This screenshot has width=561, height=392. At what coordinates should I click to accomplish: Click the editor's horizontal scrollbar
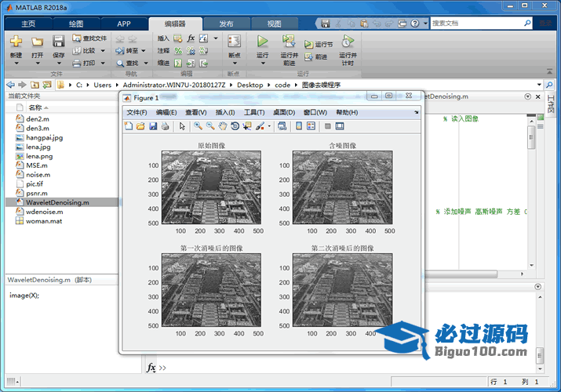click(x=461, y=274)
